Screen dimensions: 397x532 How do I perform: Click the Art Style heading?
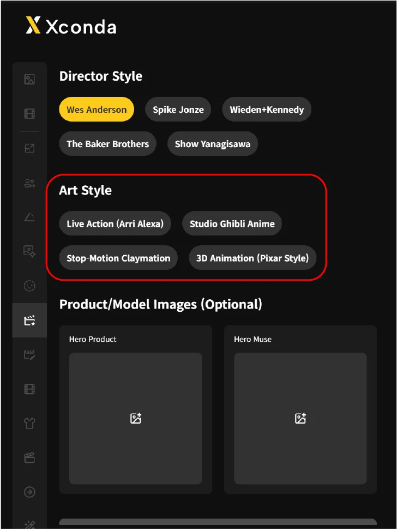coord(86,190)
